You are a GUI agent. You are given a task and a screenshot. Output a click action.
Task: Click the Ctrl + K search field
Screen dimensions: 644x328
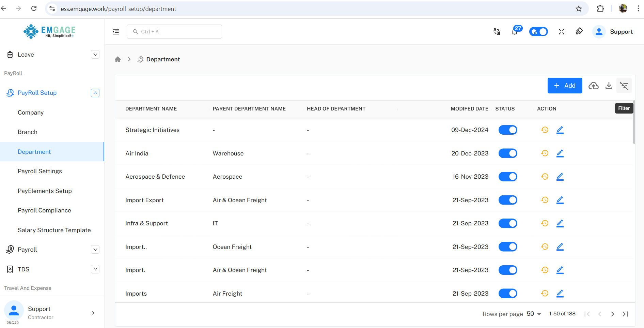(x=174, y=32)
